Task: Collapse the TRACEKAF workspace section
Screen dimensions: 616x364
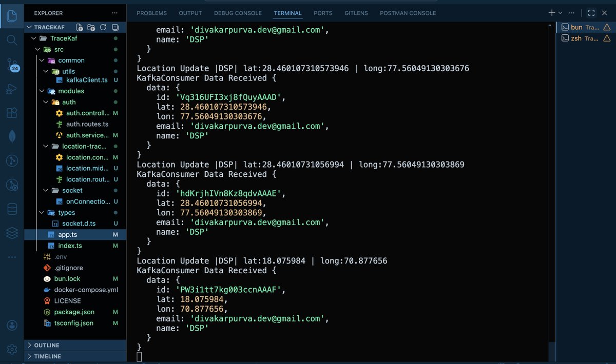Action: click(29, 27)
